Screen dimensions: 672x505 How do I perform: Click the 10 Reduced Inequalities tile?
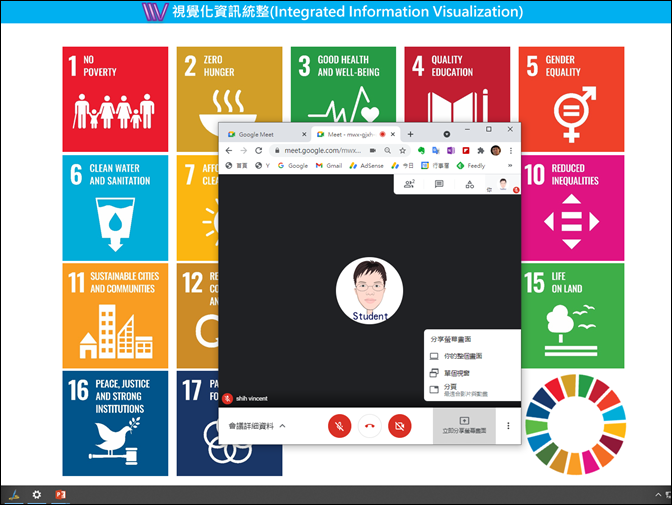pyautogui.click(x=573, y=208)
